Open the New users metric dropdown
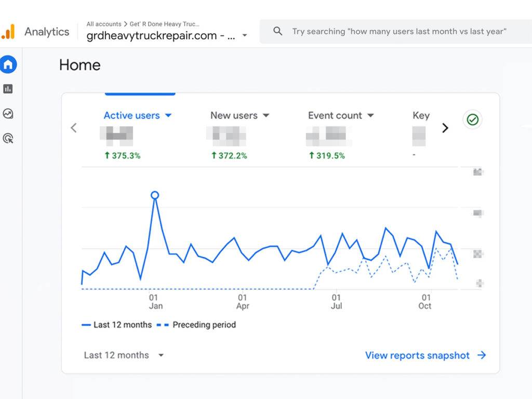 (265, 115)
